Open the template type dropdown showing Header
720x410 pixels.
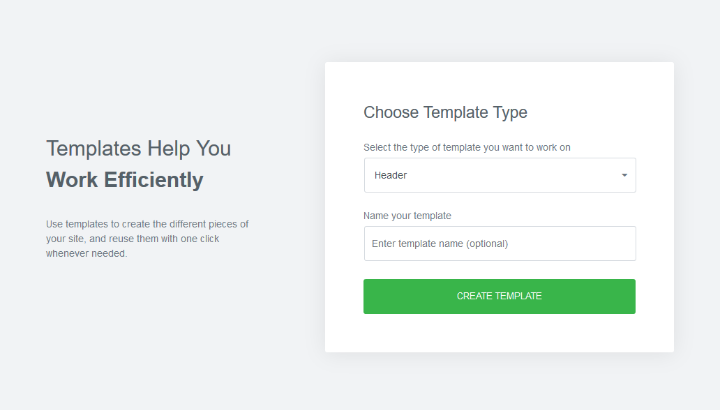499,175
